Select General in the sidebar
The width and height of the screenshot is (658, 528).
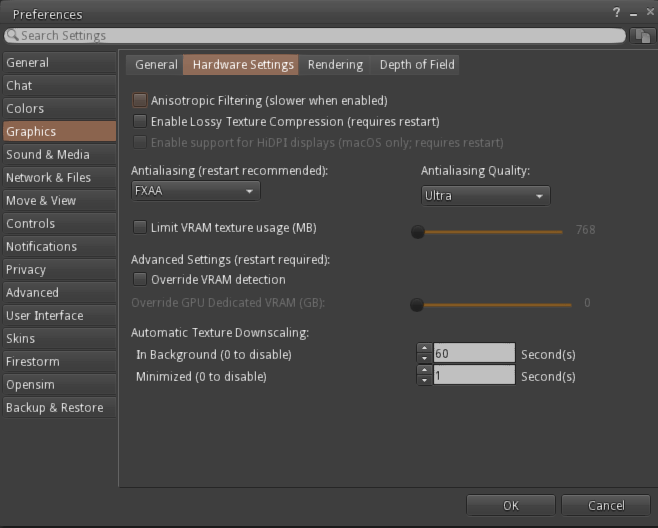click(60, 63)
